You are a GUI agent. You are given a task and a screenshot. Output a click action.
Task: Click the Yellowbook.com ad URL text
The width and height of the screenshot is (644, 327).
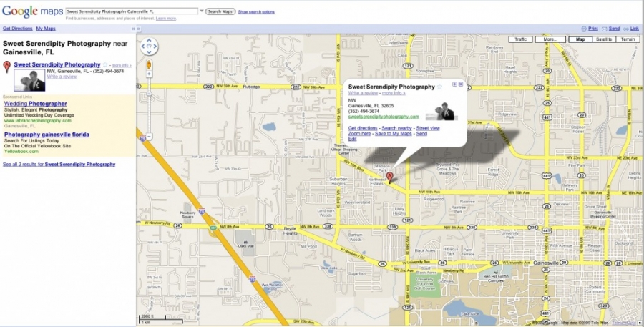(21, 152)
